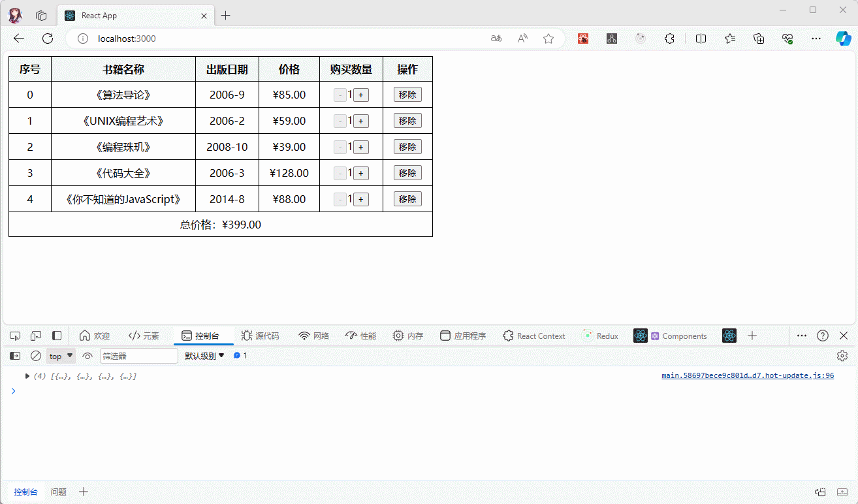
Task: Click the browser refresh icon
Action: [48, 39]
